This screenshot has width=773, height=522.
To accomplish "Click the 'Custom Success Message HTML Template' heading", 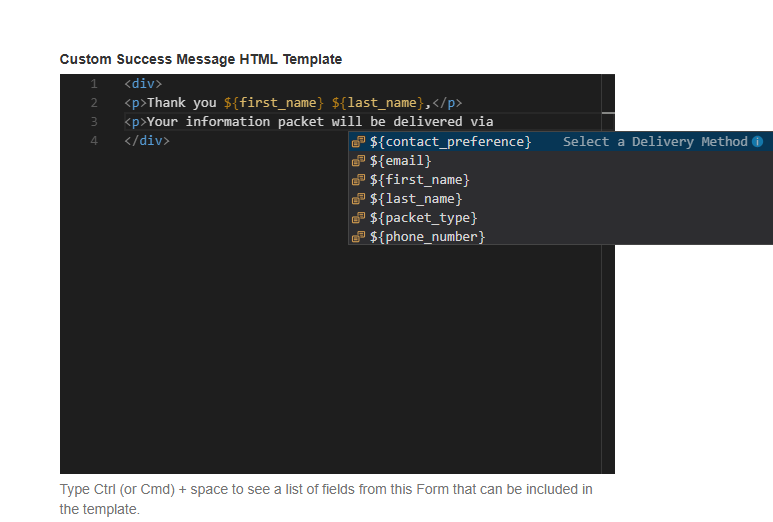I will (x=201, y=59).
